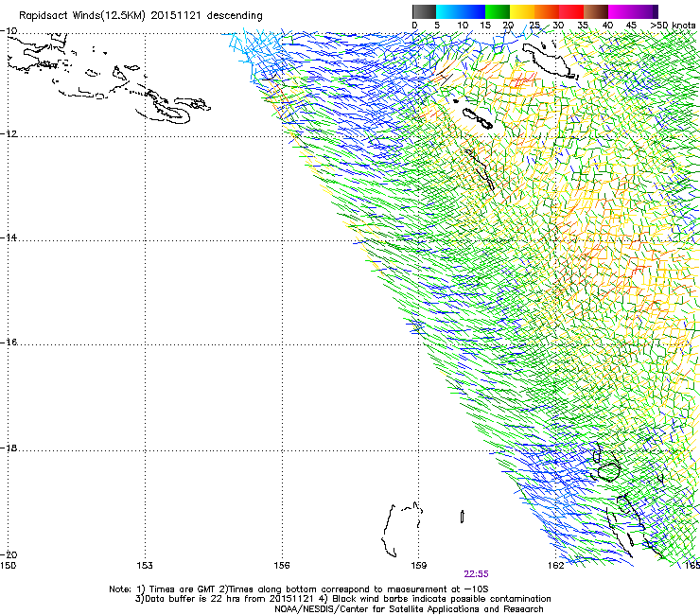This screenshot has width=700, height=615.
Task: Click the gray 0-5 knots color segment
Action: pos(424,11)
